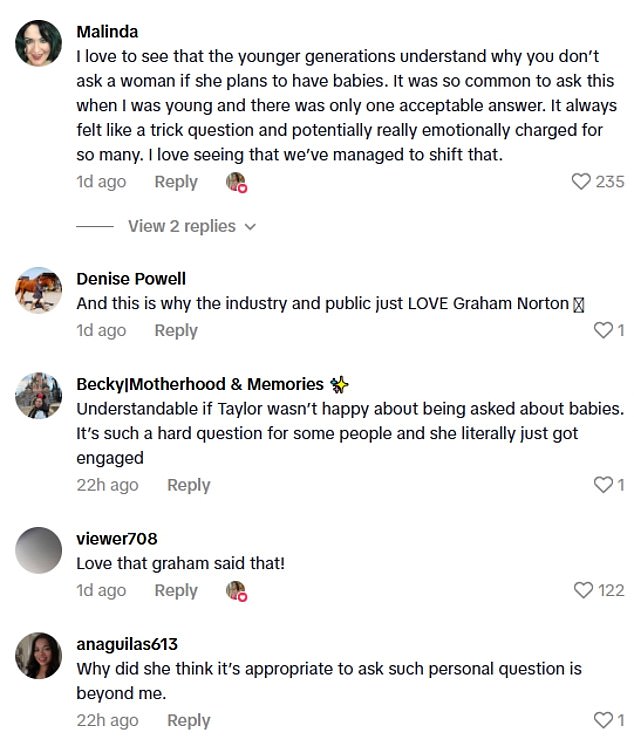Like Malinda's comment with the heart
Image resolution: width=634 pixels, height=753 pixels.
click(582, 182)
